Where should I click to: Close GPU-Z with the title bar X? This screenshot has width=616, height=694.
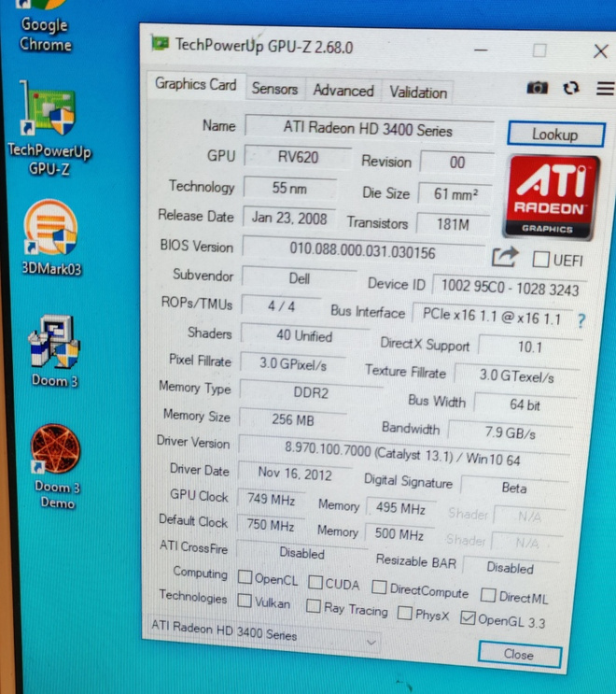click(600, 51)
